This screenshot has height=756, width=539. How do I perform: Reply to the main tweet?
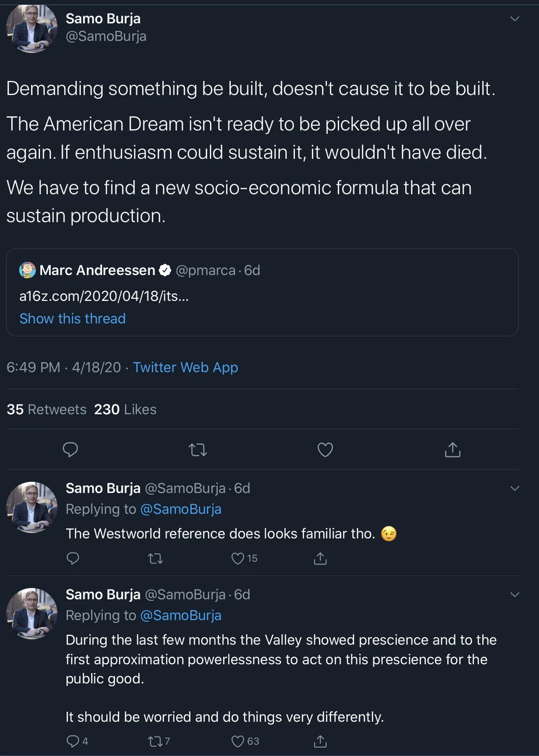coord(71,449)
